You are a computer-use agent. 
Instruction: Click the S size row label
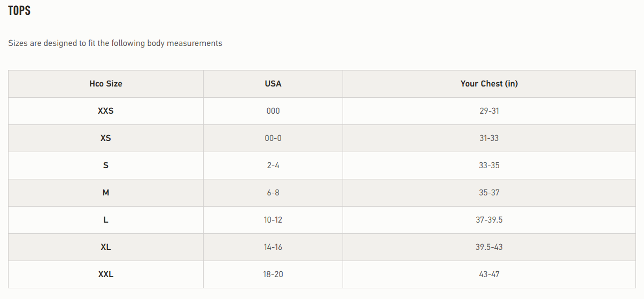point(106,166)
